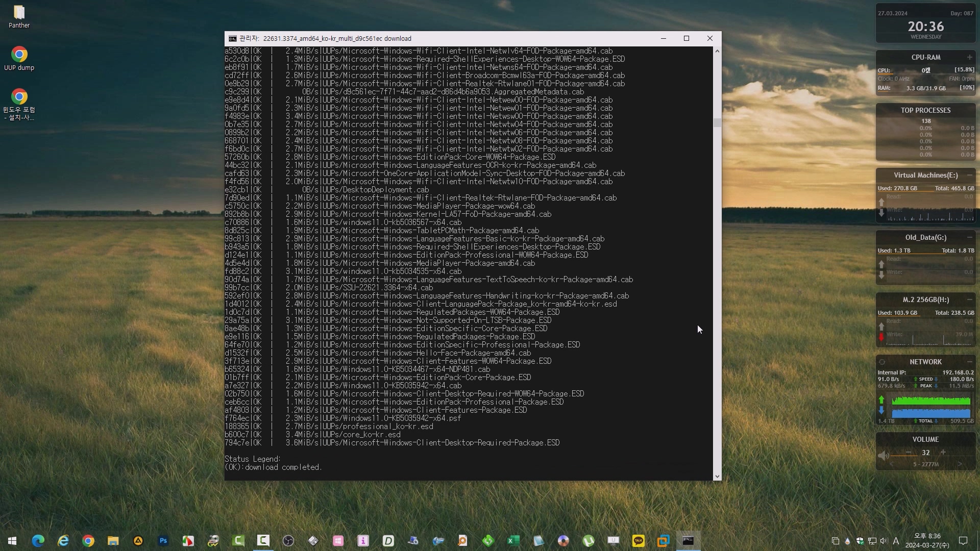Select the active command prompt taskbar icon
980x551 pixels.
[688, 541]
